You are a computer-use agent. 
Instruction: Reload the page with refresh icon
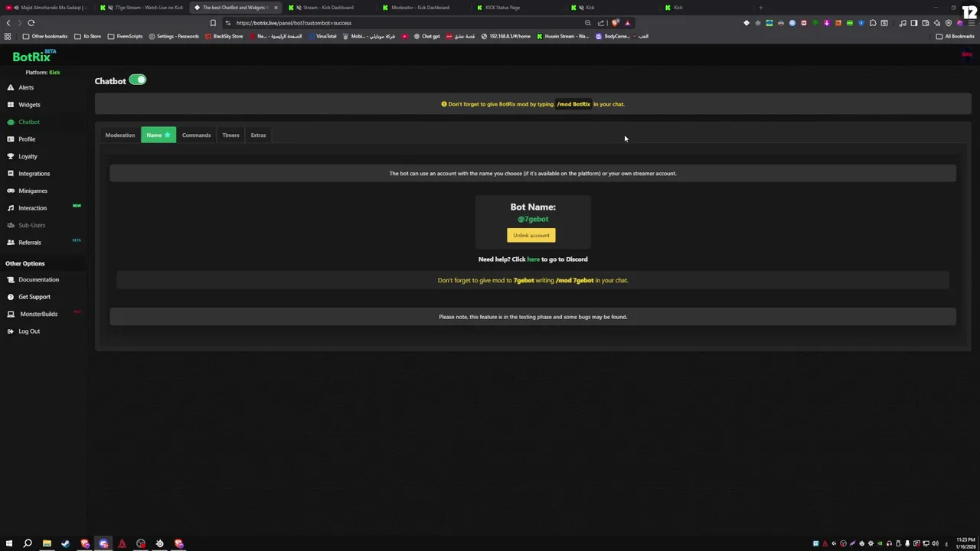click(x=31, y=23)
